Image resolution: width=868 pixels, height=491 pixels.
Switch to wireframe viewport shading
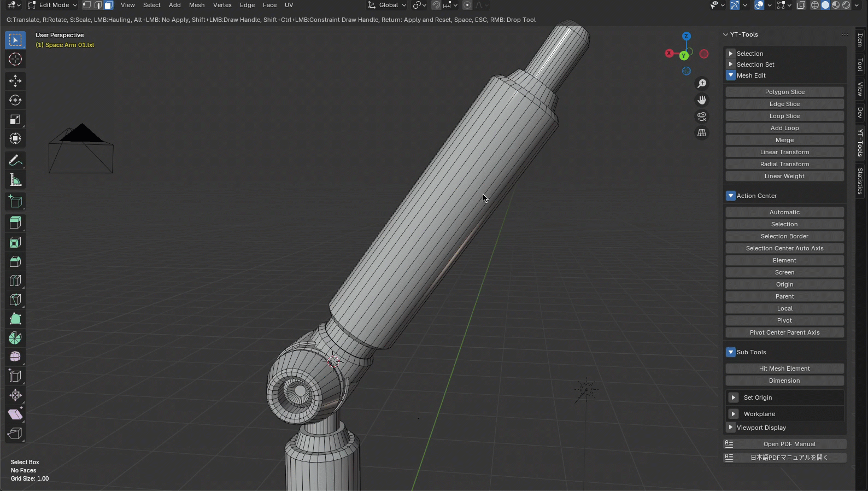tap(815, 5)
